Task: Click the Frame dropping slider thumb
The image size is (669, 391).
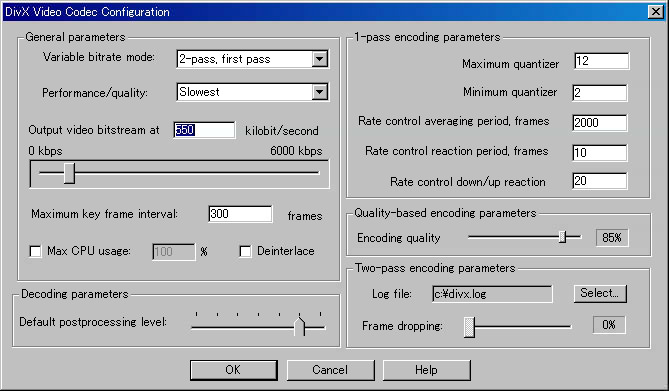Action: (469, 327)
